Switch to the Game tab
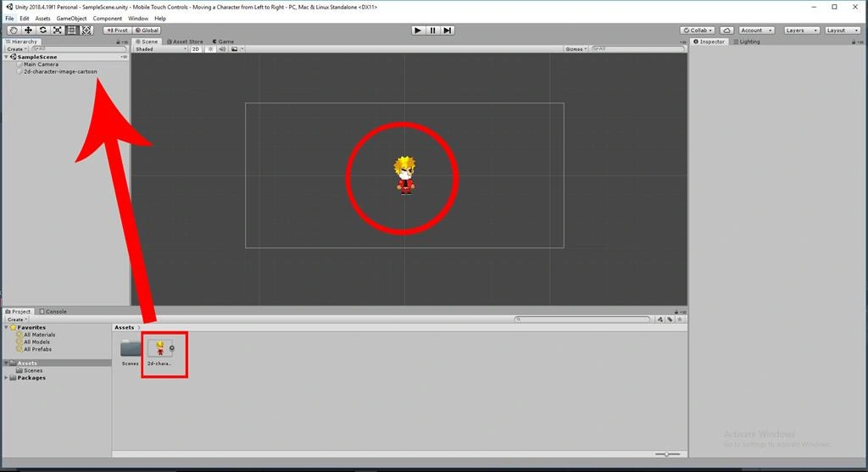 tap(223, 42)
